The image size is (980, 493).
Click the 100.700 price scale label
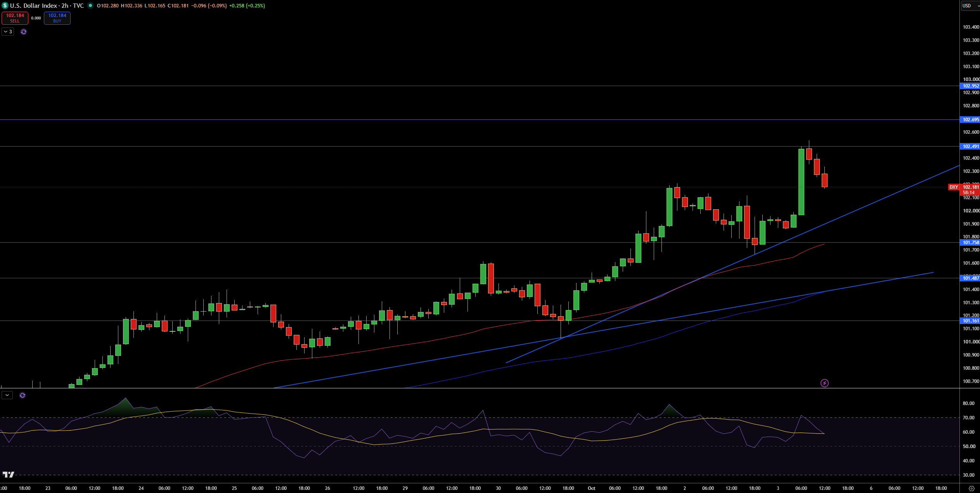tap(971, 381)
